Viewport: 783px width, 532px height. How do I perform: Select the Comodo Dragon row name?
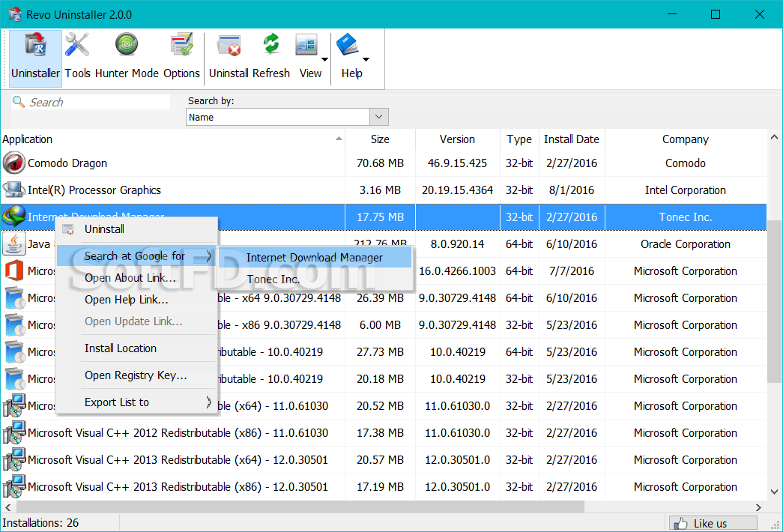(x=67, y=163)
